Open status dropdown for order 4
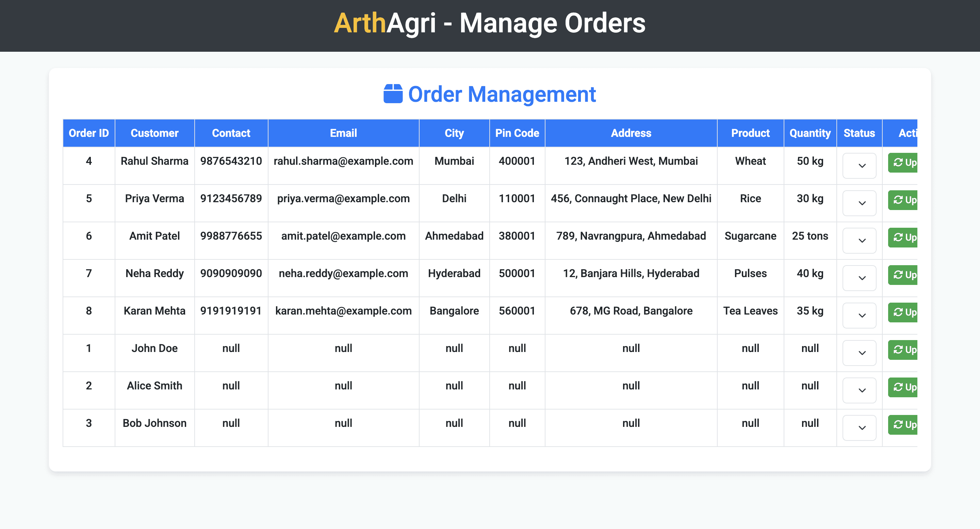The image size is (980, 529). point(859,165)
